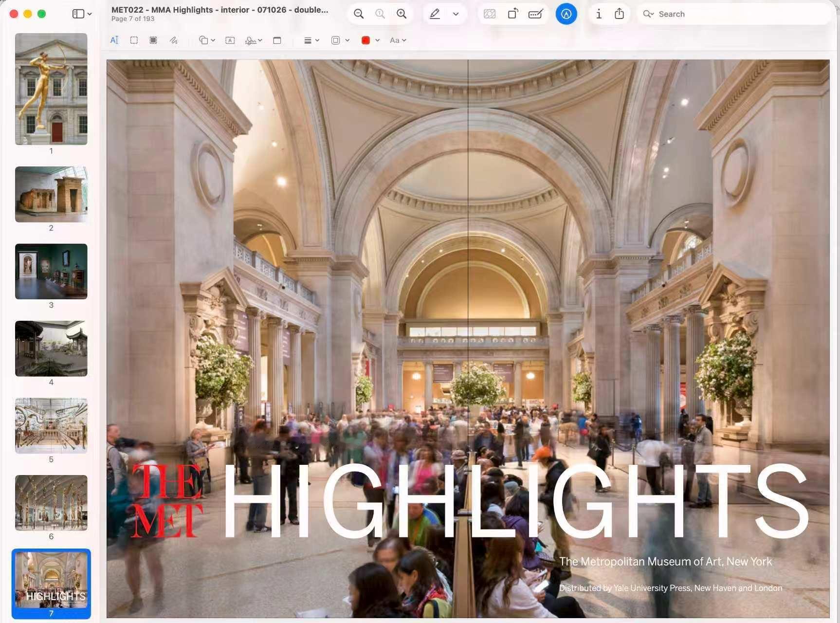Select the Highlight pen tool
Image resolution: width=840 pixels, height=623 pixels.
(435, 14)
